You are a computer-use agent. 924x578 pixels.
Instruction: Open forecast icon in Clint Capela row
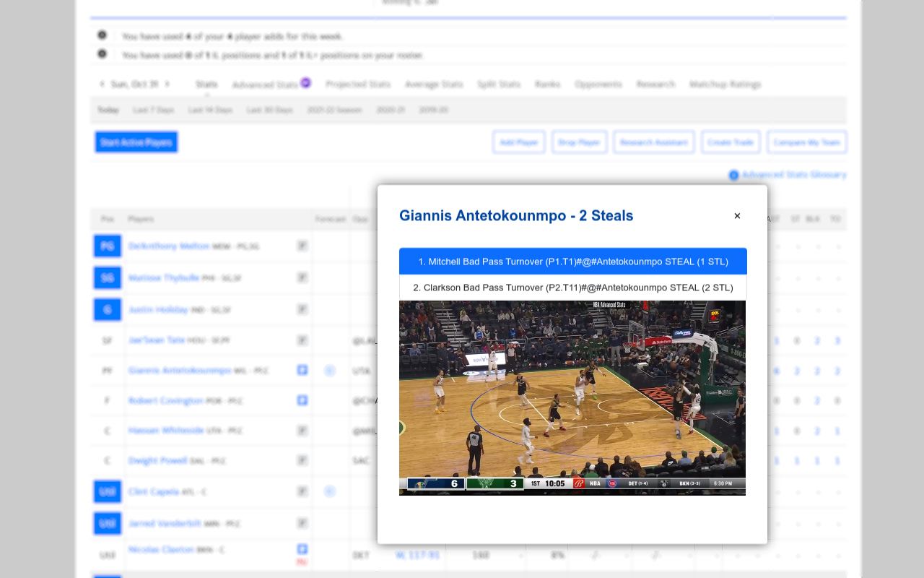click(330, 491)
